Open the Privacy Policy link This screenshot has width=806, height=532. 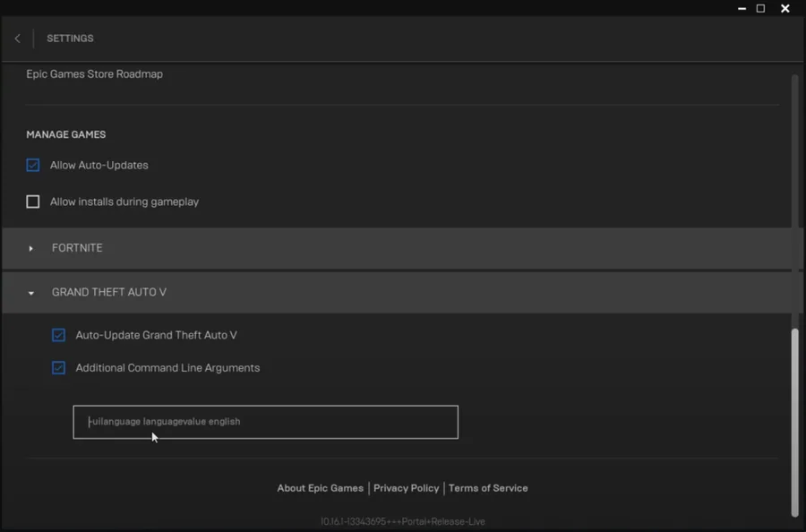pyautogui.click(x=406, y=488)
